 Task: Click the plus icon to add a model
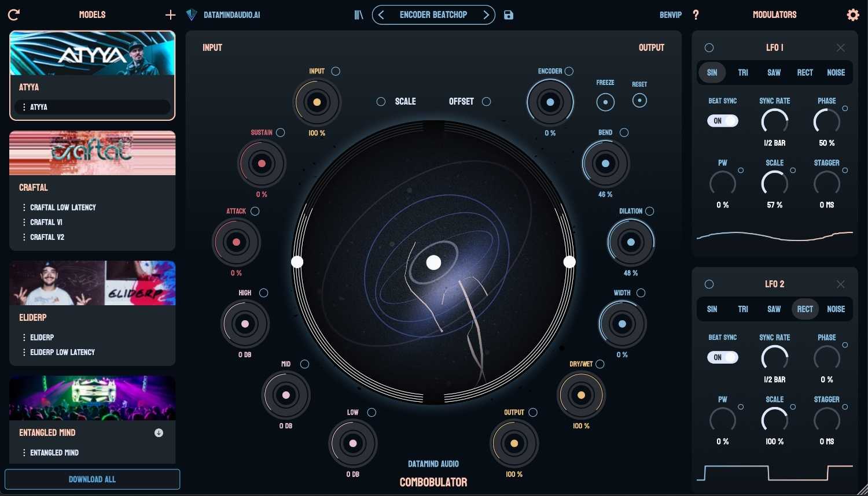point(170,15)
